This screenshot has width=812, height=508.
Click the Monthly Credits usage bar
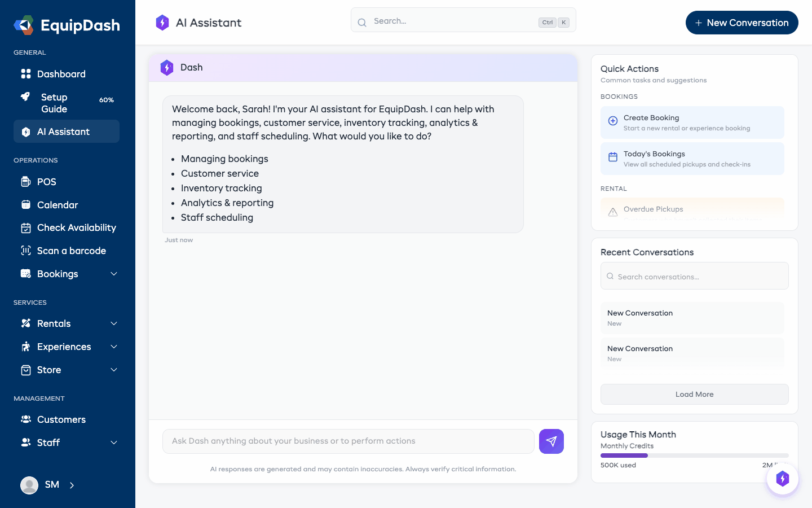pos(694,455)
